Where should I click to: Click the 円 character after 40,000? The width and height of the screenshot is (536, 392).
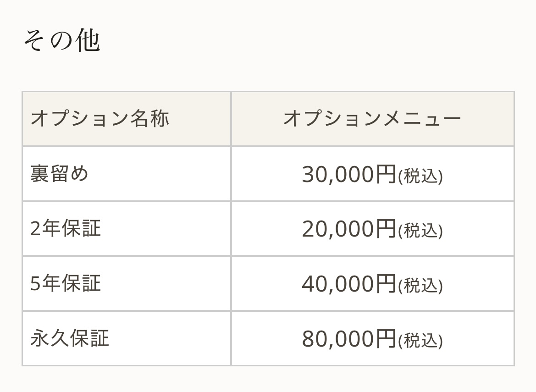point(386,284)
